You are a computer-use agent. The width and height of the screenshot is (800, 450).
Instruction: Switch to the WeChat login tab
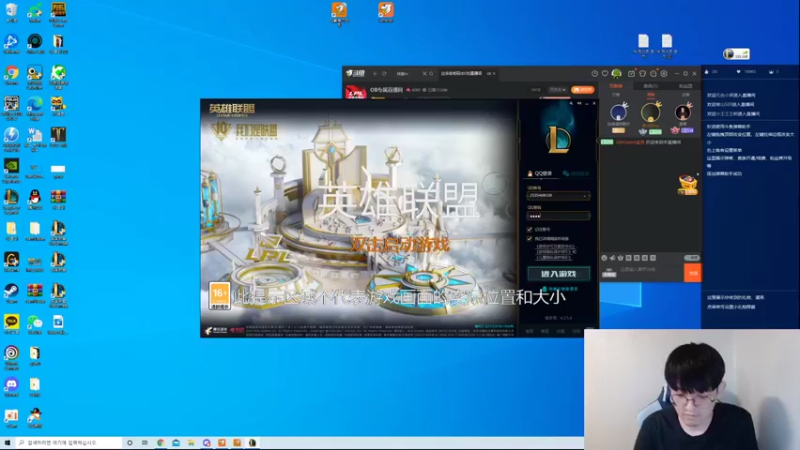(x=576, y=173)
